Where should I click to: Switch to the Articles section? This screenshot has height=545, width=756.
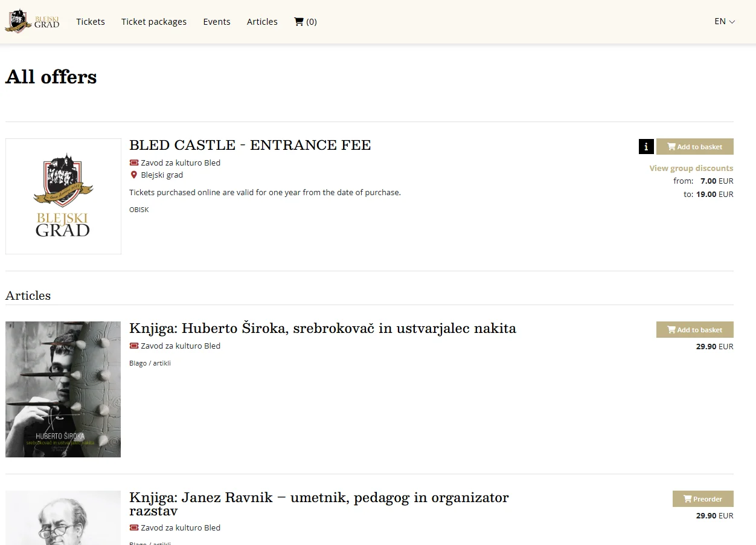[262, 21]
